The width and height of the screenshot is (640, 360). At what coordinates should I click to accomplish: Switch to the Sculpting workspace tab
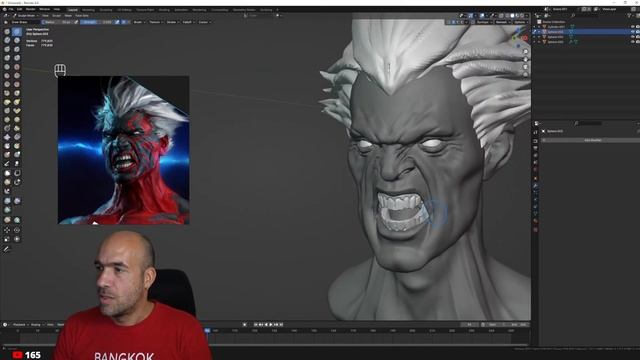point(106,9)
